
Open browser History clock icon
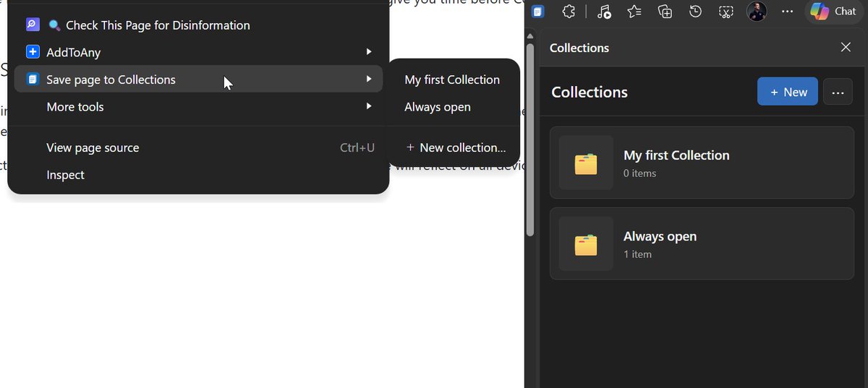pyautogui.click(x=695, y=12)
